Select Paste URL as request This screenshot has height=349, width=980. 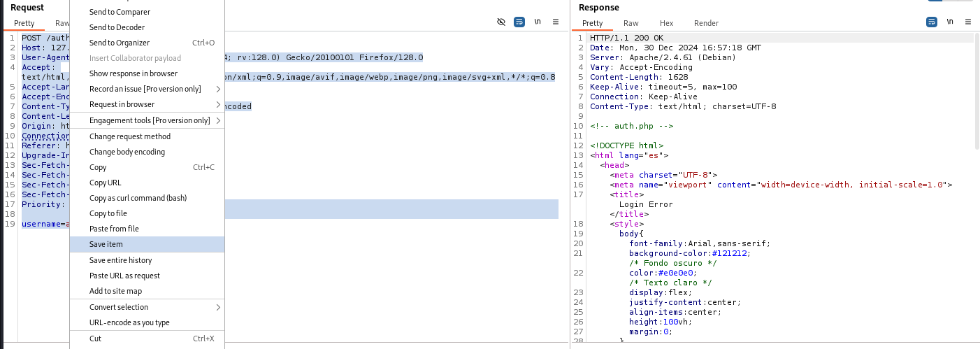147,276
